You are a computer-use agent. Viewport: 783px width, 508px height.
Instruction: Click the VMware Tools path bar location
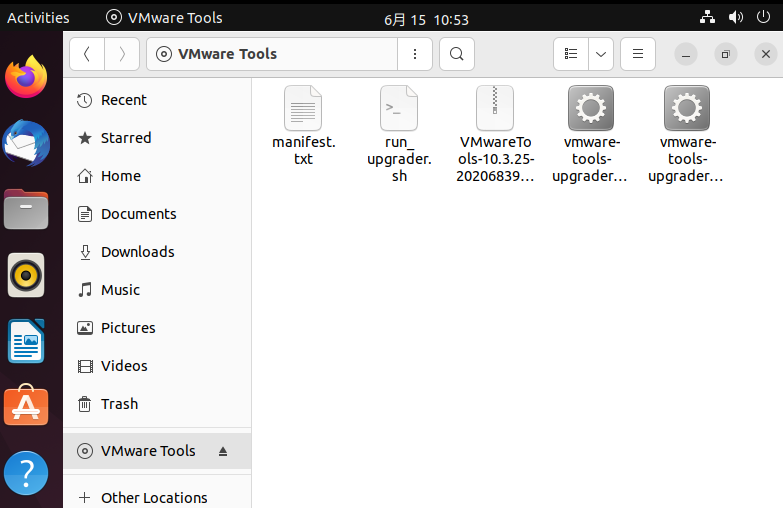272,54
